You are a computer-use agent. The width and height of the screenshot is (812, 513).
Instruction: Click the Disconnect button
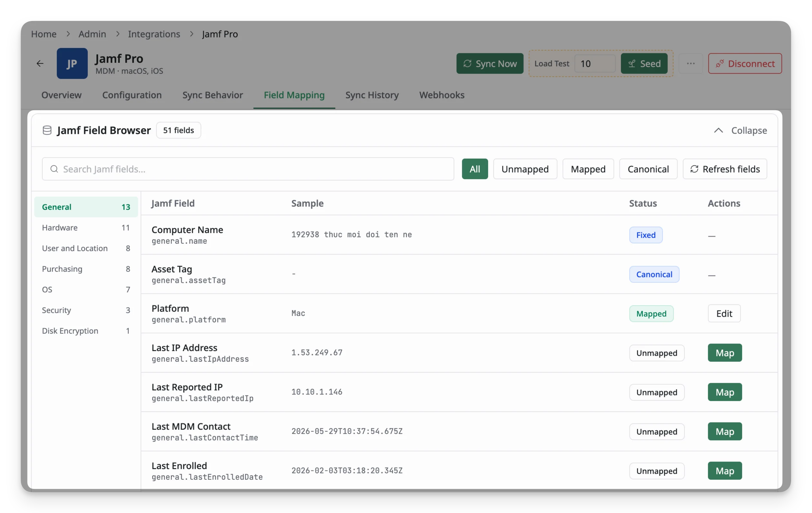(745, 64)
